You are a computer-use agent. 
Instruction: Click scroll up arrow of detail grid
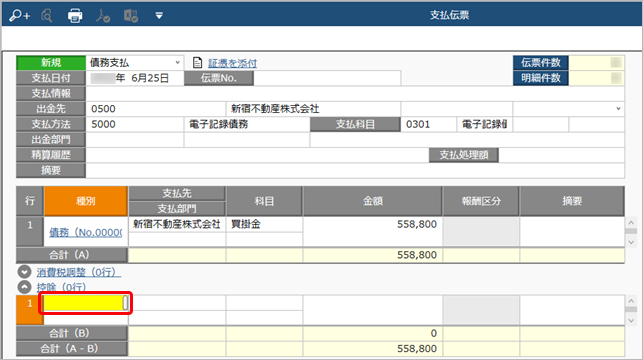pyautogui.click(x=631, y=223)
